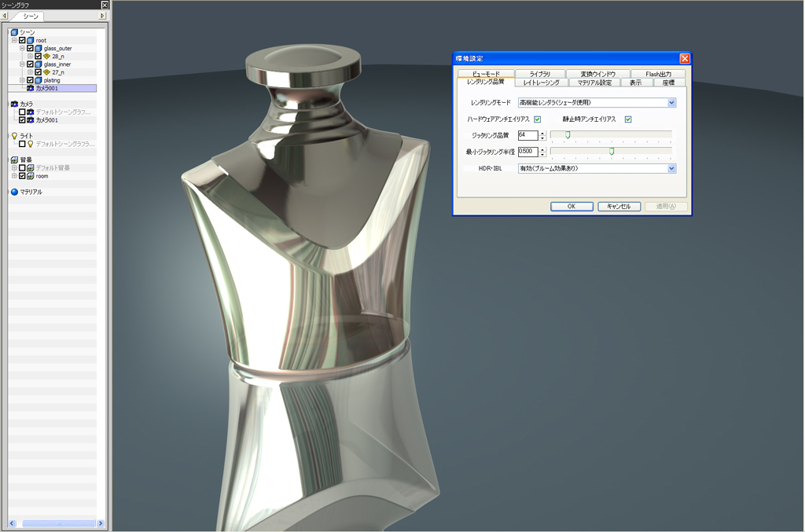
Task: Click the blue sphere マテリアル icon
Action: coord(14,192)
